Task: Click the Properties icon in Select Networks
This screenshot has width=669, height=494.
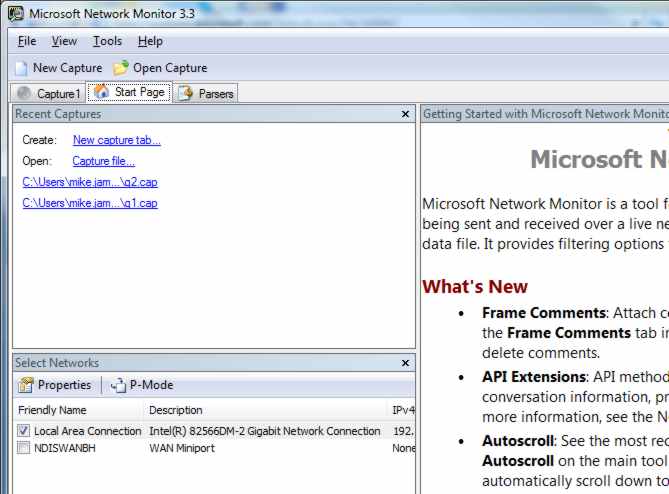Action: click(26, 385)
